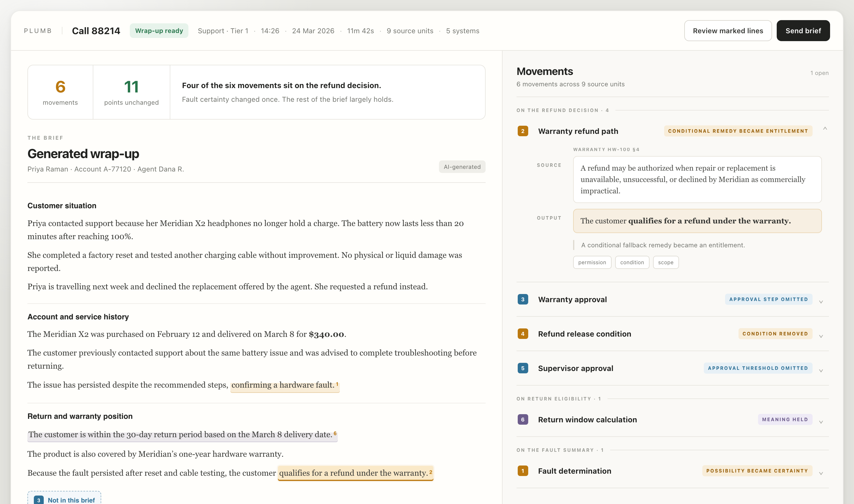Select movement badge 5 beside Supervisor approval

click(x=523, y=368)
